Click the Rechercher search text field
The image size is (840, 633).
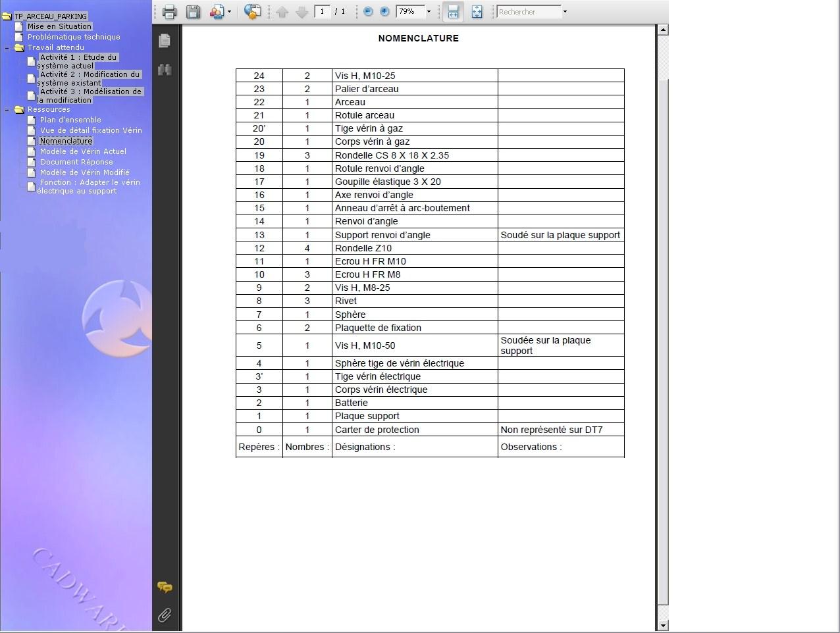click(528, 12)
